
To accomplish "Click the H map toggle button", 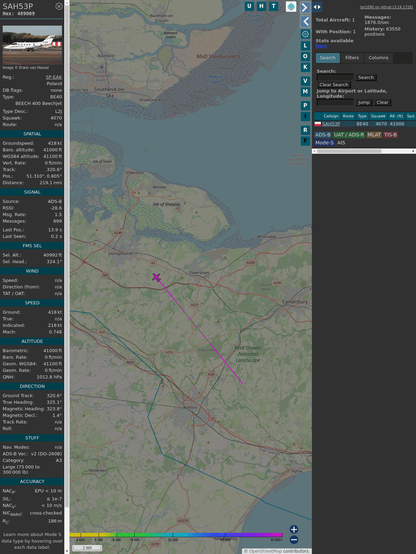I will tap(261, 6).
